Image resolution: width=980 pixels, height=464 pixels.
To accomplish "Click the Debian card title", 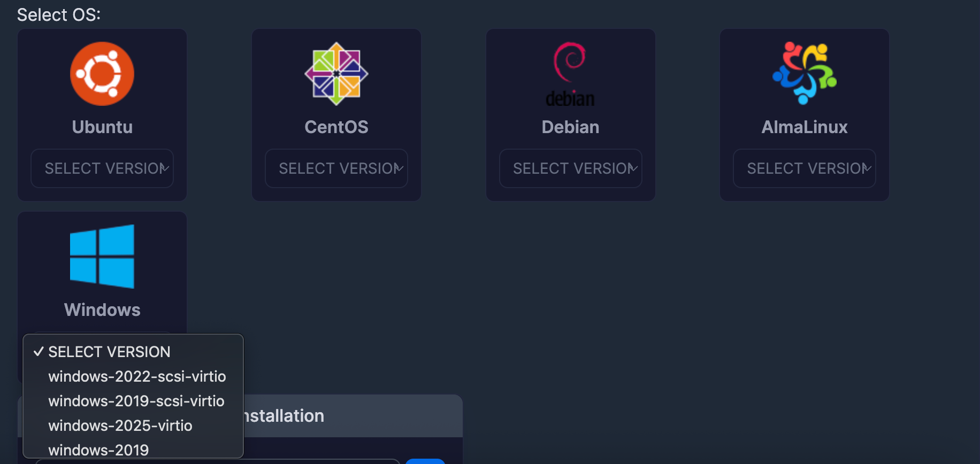I will [570, 127].
